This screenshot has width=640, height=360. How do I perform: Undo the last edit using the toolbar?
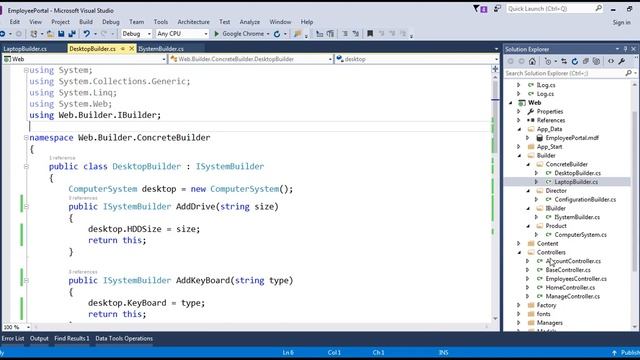point(86,34)
